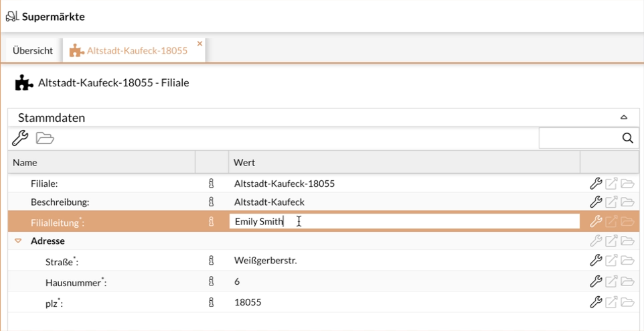Click the folder icon in the Hausnummer row

(627, 282)
